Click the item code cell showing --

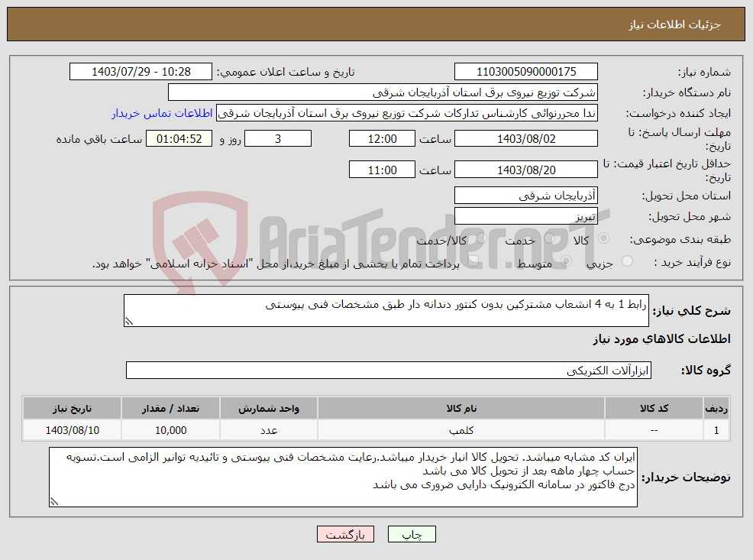tap(654, 430)
